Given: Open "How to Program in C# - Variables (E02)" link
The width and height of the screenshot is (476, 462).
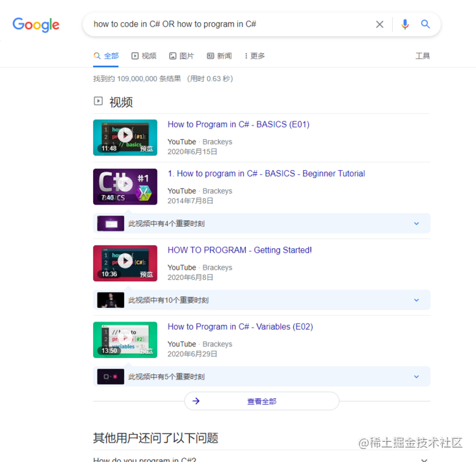Looking at the screenshot, I should [x=240, y=327].
